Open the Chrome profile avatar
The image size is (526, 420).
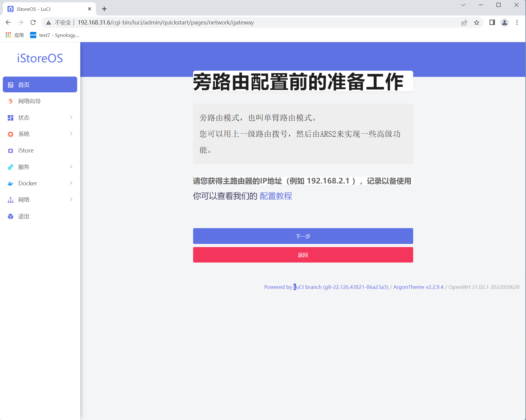(x=505, y=23)
